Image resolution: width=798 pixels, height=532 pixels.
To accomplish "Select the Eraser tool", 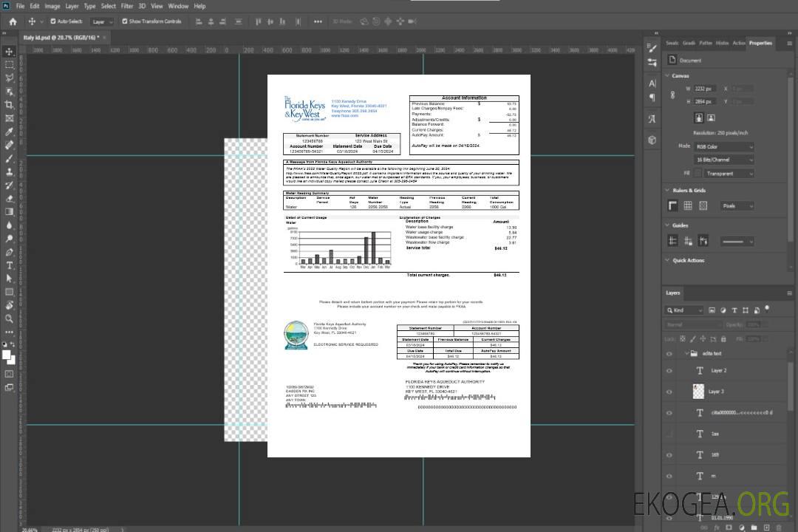I will (x=9, y=199).
